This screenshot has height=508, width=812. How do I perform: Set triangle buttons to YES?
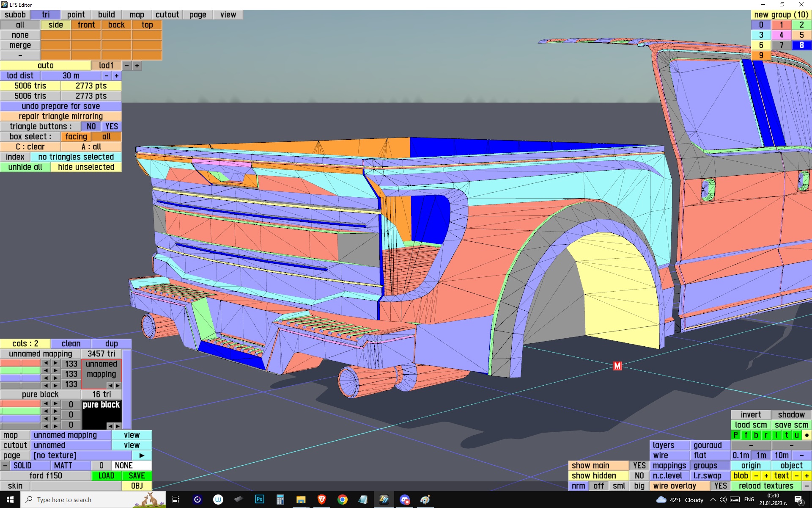coord(112,127)
